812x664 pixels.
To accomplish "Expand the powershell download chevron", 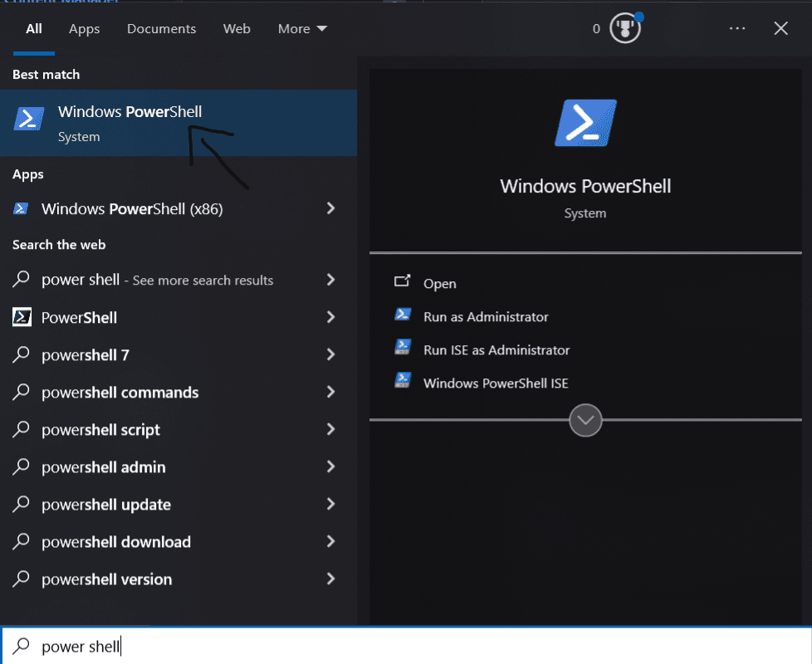I will pos(331,541).
